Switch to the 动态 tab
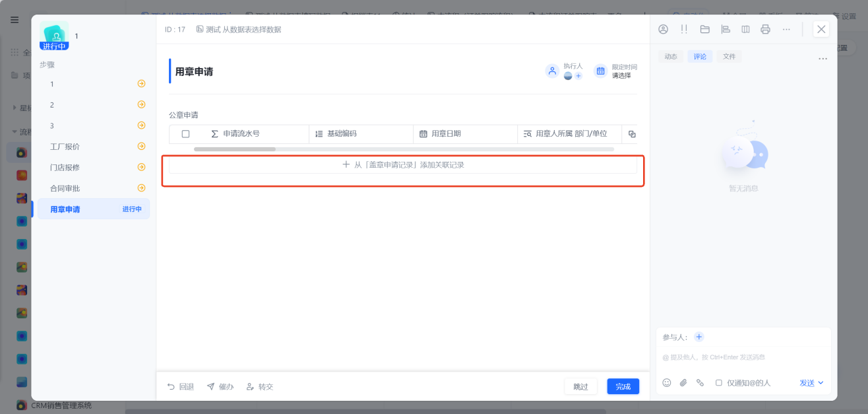 671,57
